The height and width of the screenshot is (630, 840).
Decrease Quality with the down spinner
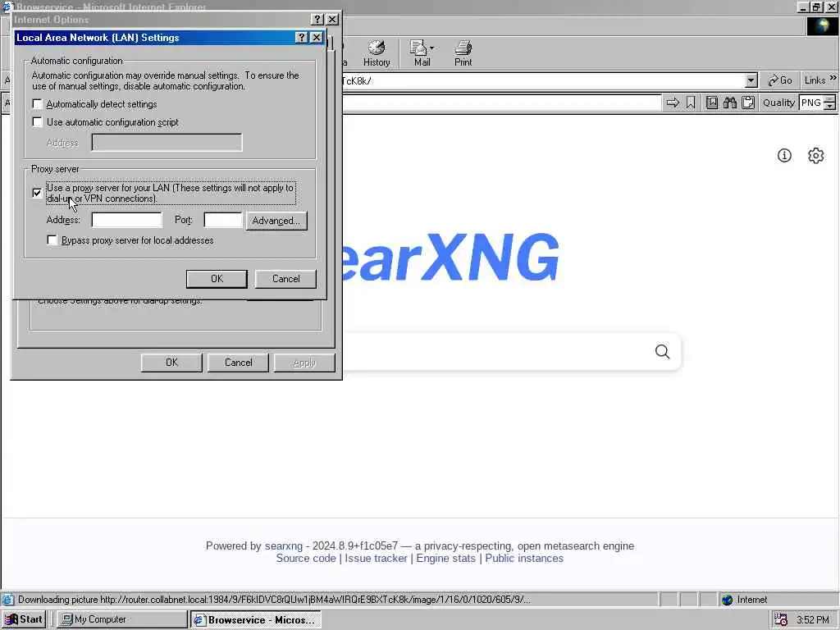click(830, 107)
